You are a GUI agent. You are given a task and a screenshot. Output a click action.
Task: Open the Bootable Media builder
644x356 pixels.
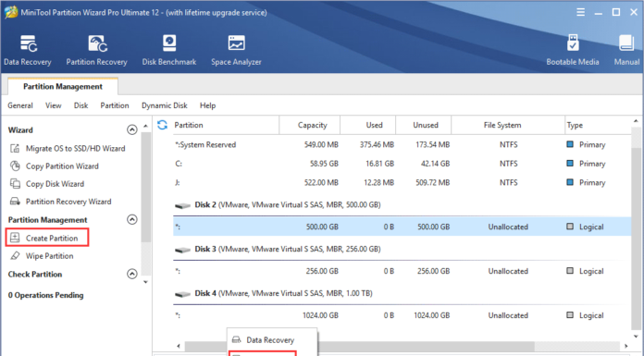click(573, 50)
